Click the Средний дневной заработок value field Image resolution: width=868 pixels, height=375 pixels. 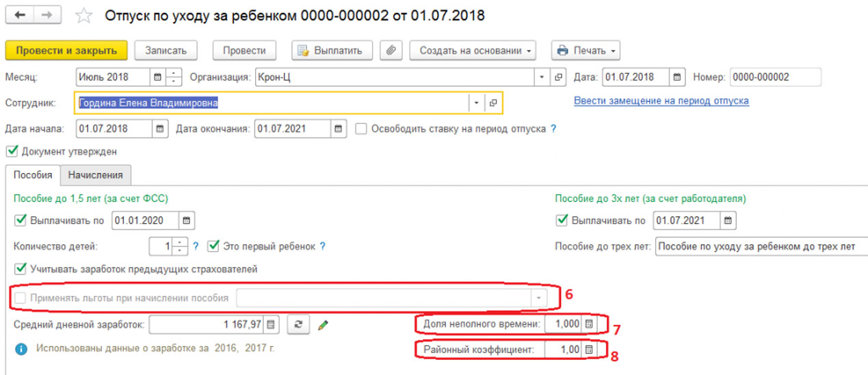207,324
